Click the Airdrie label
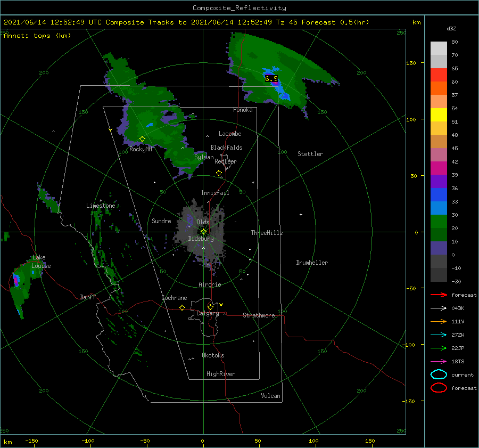479x448 pixels. (x=210, y=284)
